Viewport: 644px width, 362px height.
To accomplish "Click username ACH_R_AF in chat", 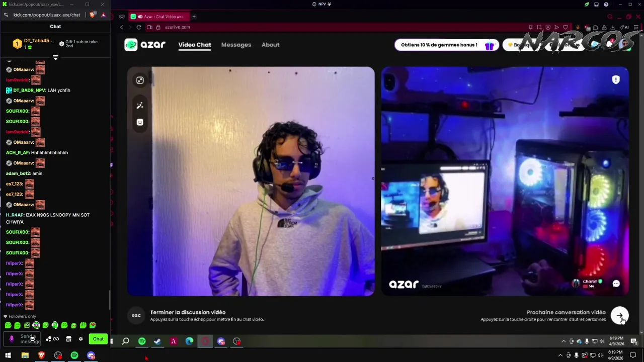I will pyautogui.click(x=18, y=153).
